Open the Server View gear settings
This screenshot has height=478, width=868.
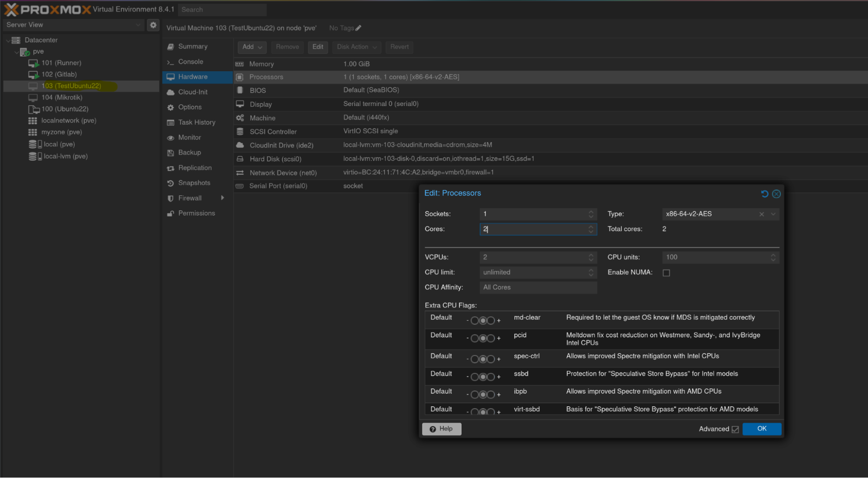point(153,25)
